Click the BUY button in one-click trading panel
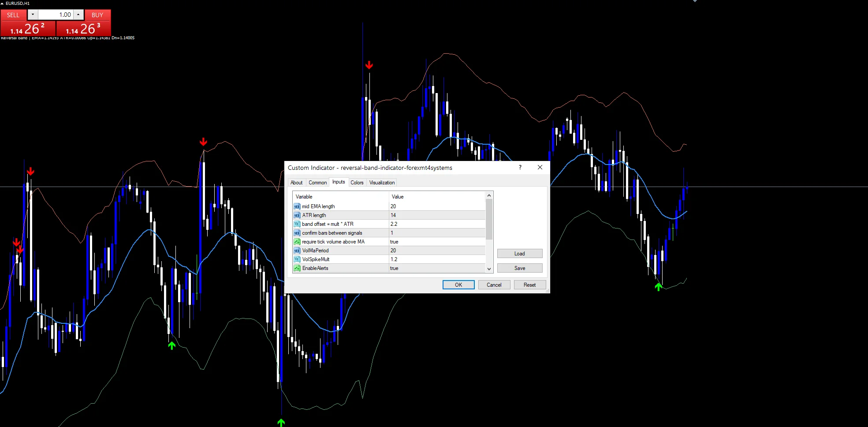 97,15
